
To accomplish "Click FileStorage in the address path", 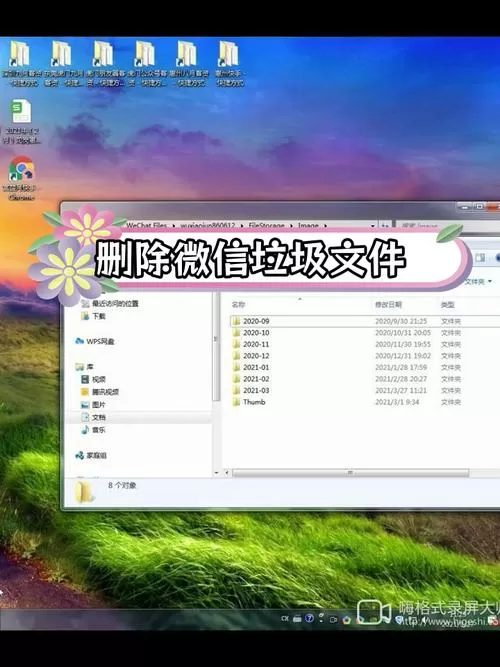I will 266,225.
